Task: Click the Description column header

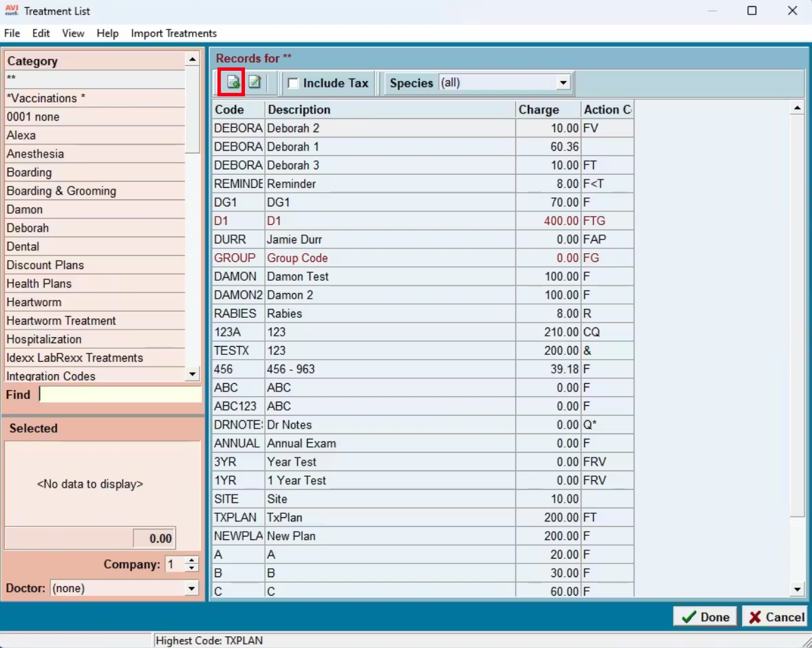Action: click(390, 110)
